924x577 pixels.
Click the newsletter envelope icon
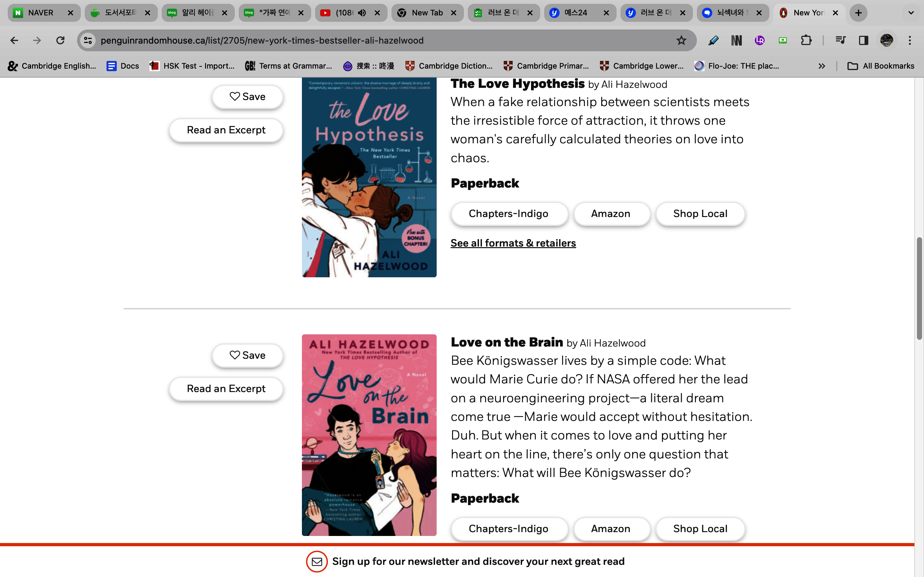coord(317,561)
